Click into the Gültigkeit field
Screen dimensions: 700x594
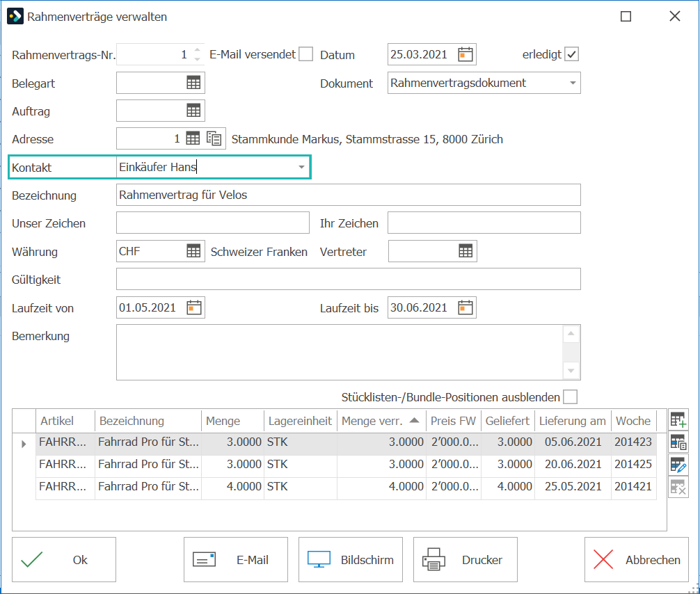(x=348, y=279)
